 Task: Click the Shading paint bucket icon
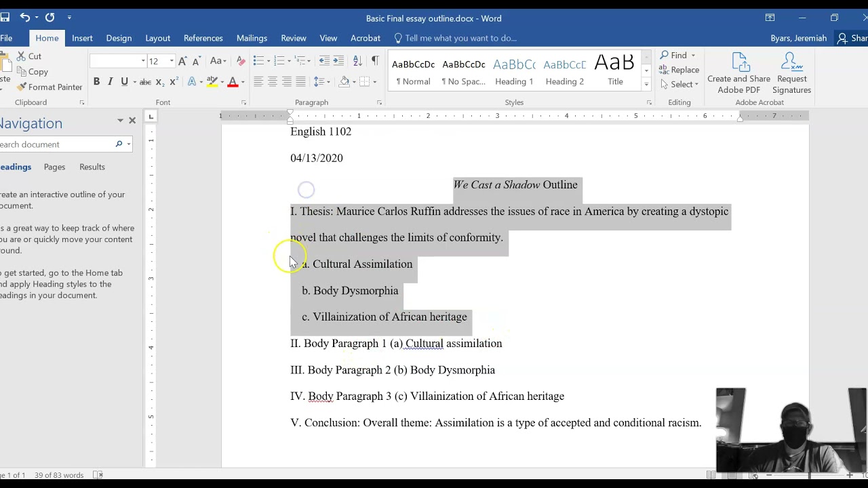[x=344, y=82]
